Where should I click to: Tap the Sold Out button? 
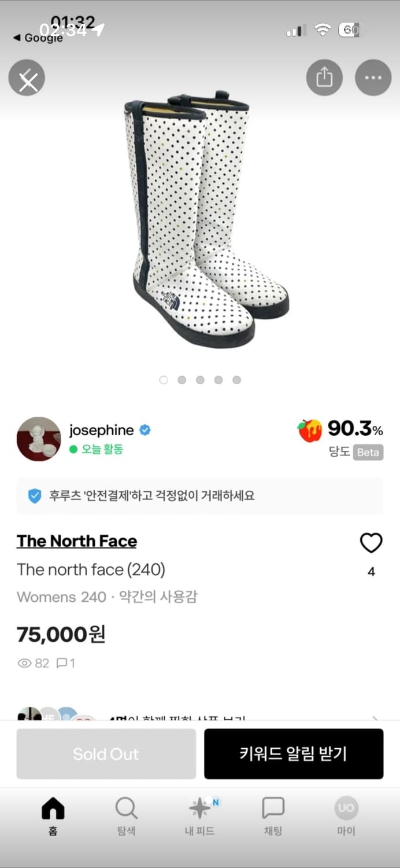coord(106,753)
